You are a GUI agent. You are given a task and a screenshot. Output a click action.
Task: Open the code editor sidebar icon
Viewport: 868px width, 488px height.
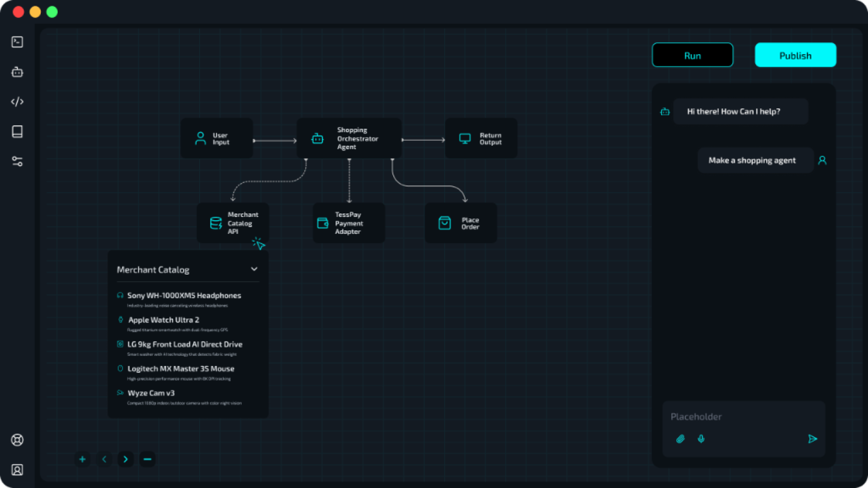click(17, 102)
